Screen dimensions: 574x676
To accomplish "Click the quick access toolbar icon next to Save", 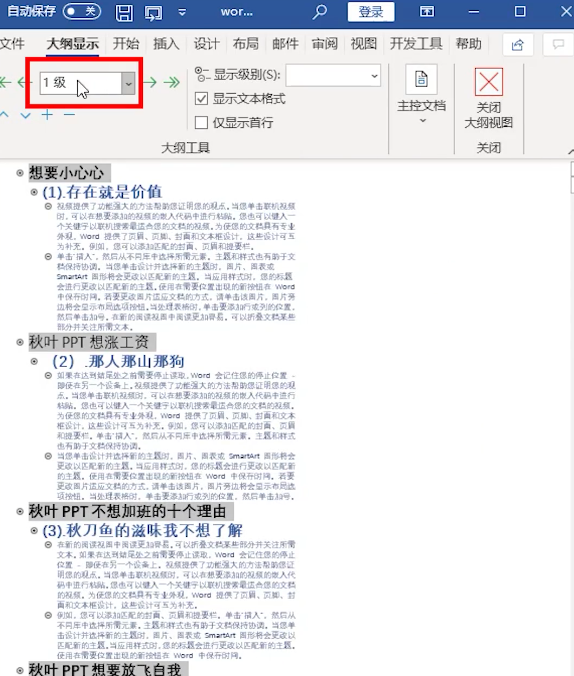I will point(153,12).
